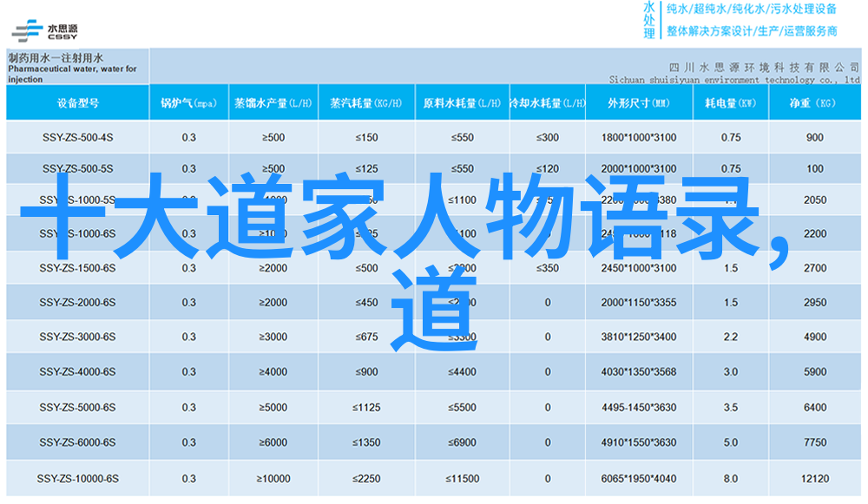
Task: Click the dimension cell 2000*1000*3100
Action: [639, 168]
